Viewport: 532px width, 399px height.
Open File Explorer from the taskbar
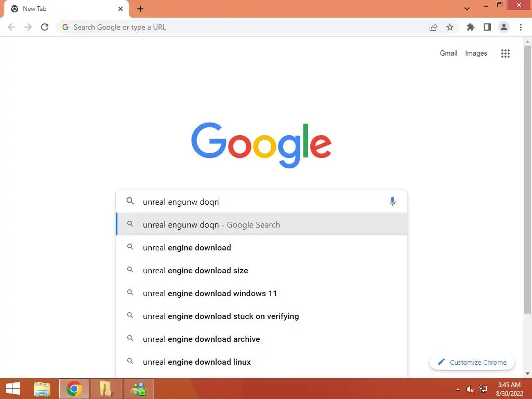tap(42, 389)
